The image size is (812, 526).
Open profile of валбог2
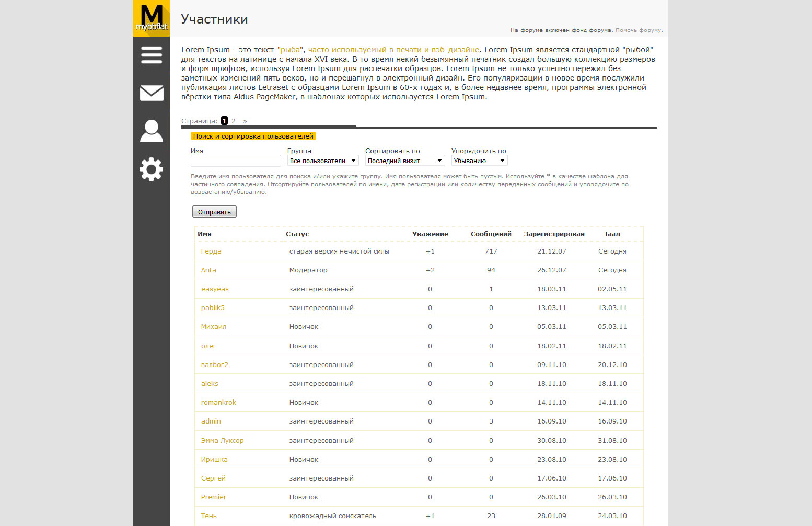click(x=215, y=364)
